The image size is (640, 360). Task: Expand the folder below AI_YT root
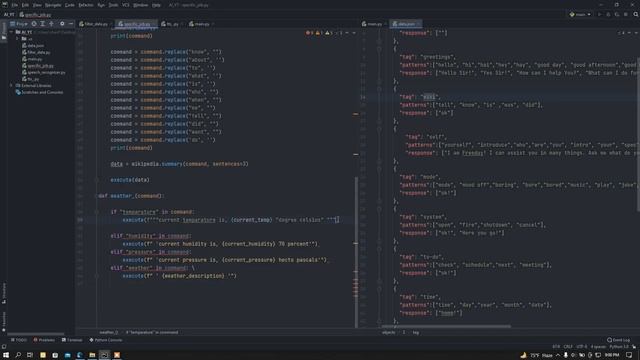[x=18, y=39]
